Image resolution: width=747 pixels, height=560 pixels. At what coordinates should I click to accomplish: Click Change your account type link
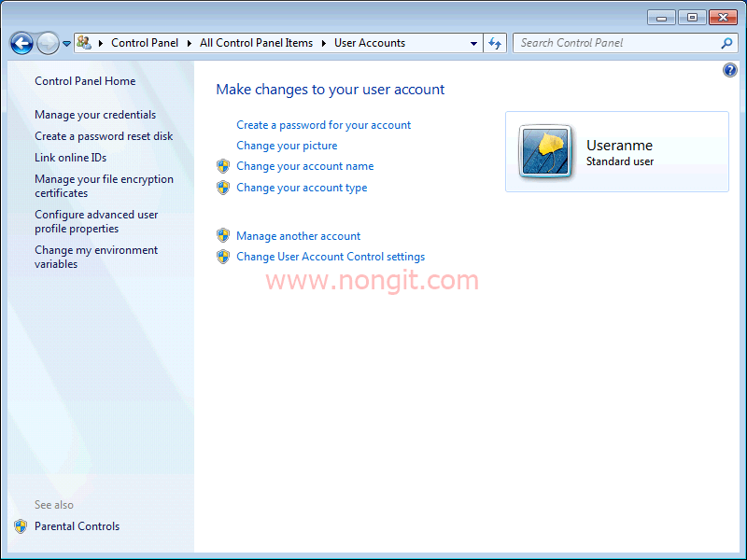(302, 188)
